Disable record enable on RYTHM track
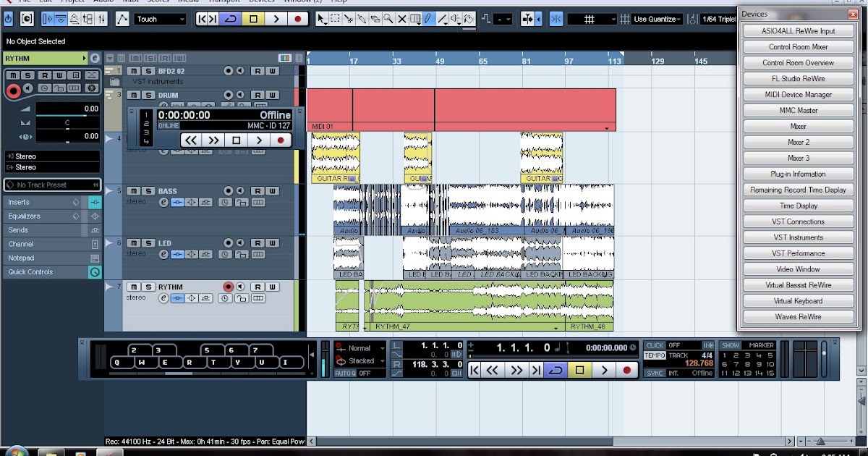The height and width of the screenshot is (456, 868). [229, 287]
